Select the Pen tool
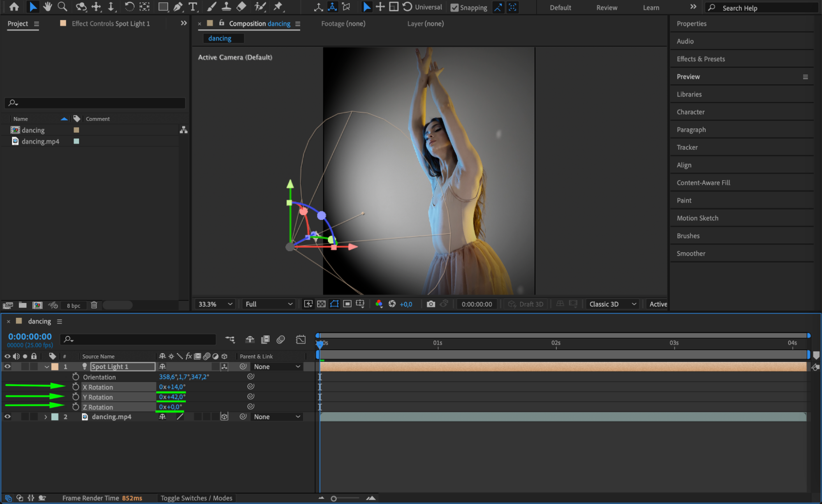 (x=178, y=7)
